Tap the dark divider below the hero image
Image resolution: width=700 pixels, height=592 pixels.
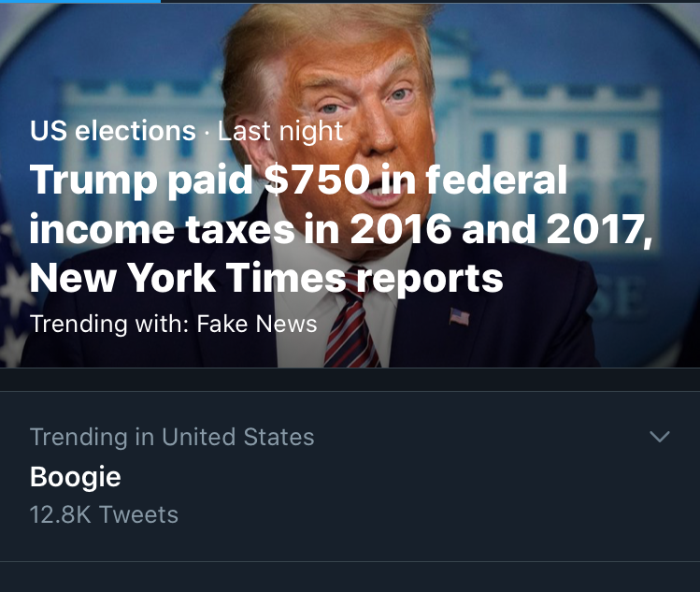point(350,380)
